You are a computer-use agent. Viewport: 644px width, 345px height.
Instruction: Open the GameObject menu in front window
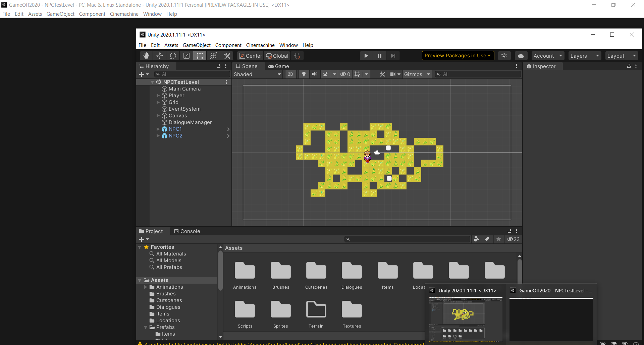[197, 45]
